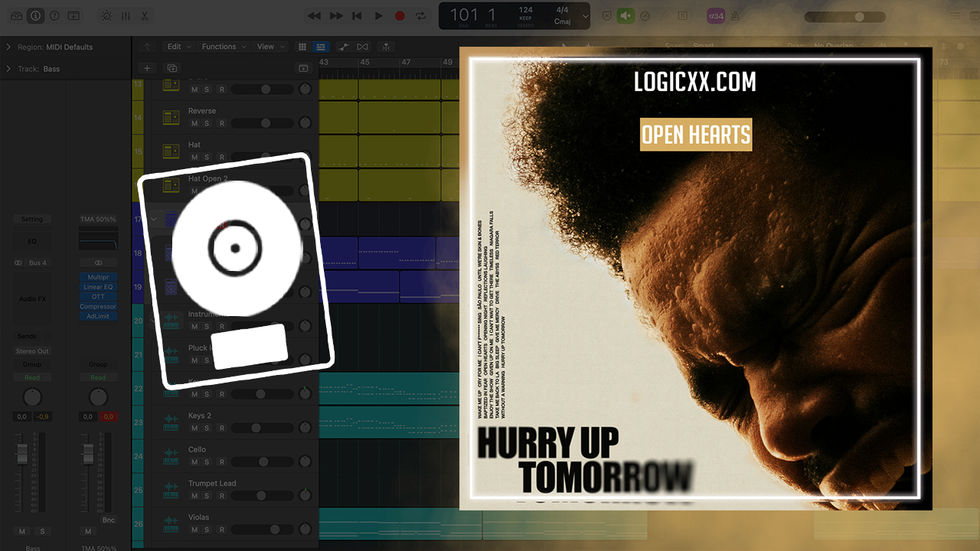Open the Library panel icon
Screen dimensions: 980x551
pos(15,15)
